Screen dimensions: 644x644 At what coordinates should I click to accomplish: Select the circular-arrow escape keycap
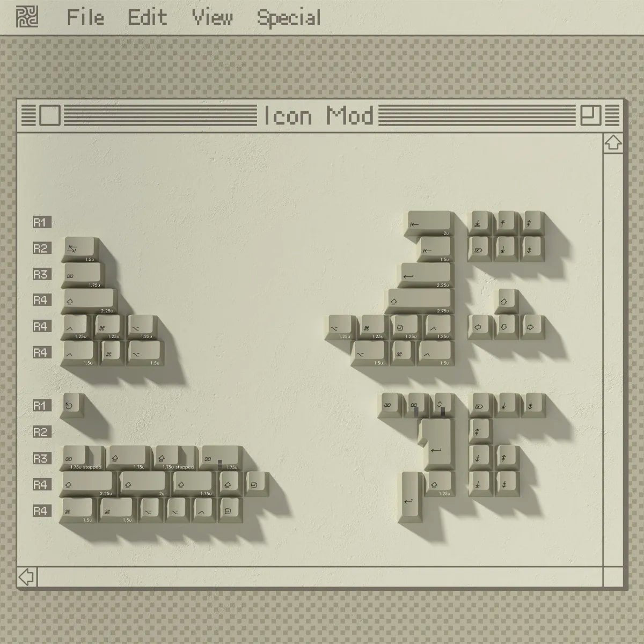click(x=72, y=406)
